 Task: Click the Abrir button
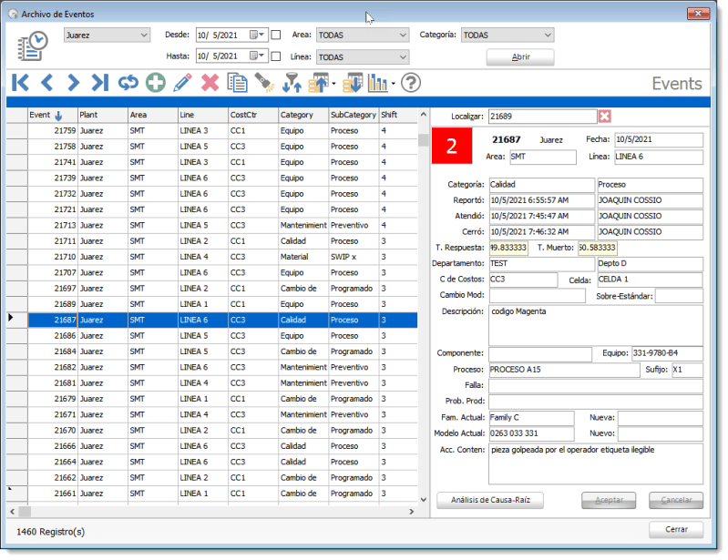[x=520, y=57]
